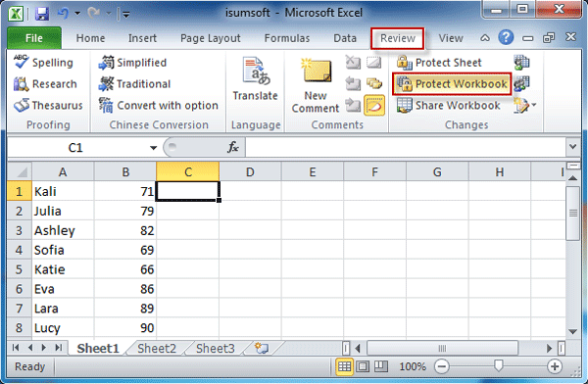This screenshot has height=384, width=588.
Task: Expand the formula bar with the chevron
Action: [573, 147]
